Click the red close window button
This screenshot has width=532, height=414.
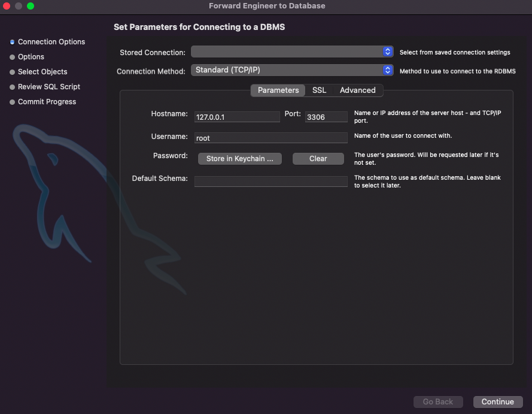point(7,6)
